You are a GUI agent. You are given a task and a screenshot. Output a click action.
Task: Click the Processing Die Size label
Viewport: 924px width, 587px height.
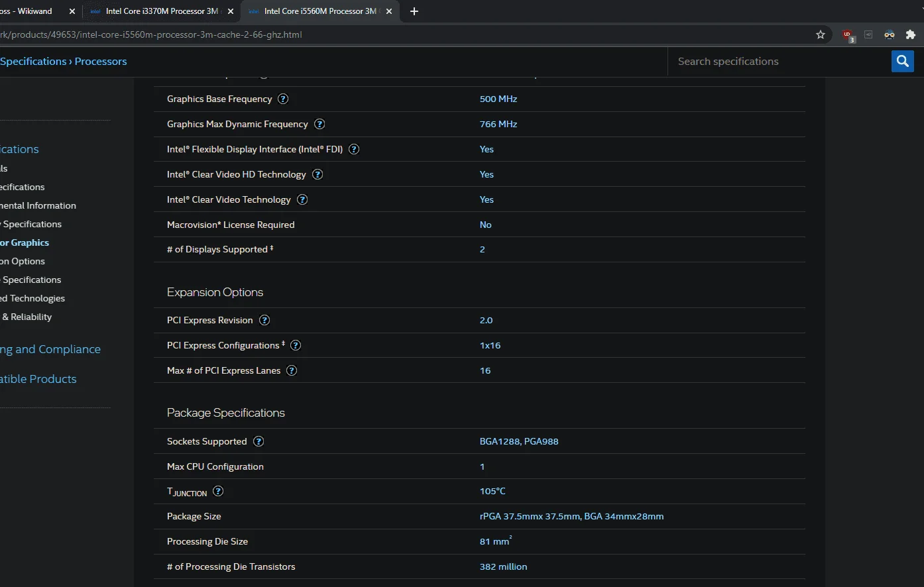click(x=207, y=541)
